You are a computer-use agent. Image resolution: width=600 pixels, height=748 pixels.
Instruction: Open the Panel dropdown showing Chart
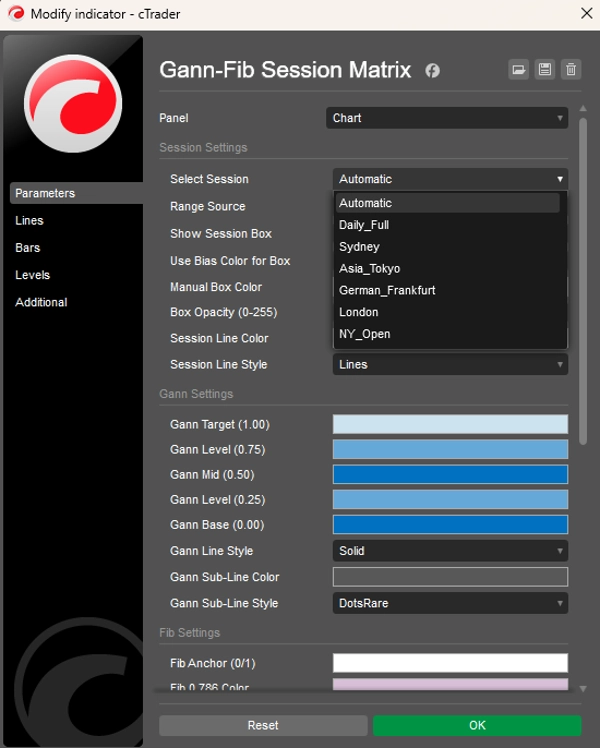(448, 118)
